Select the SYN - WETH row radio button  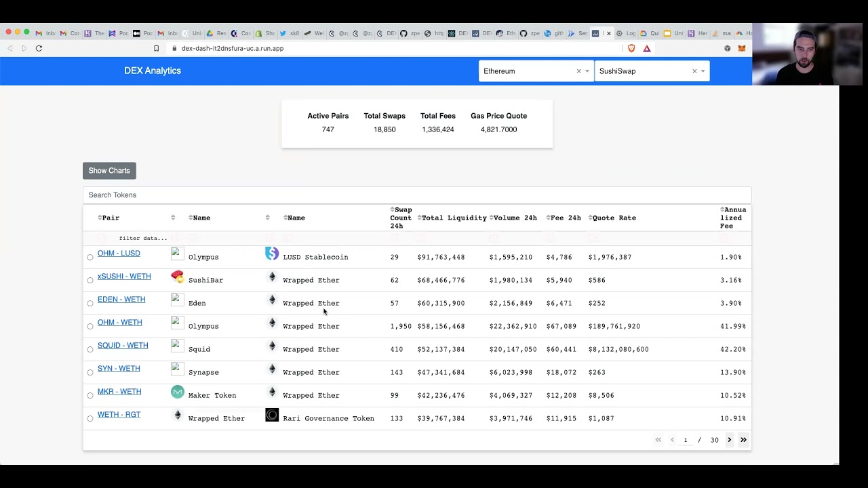coord(90,373)
